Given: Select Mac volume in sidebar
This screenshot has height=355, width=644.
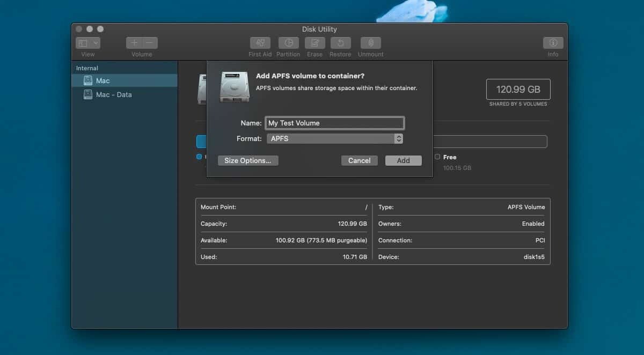Looking at the screenshot, I should 103,80.
